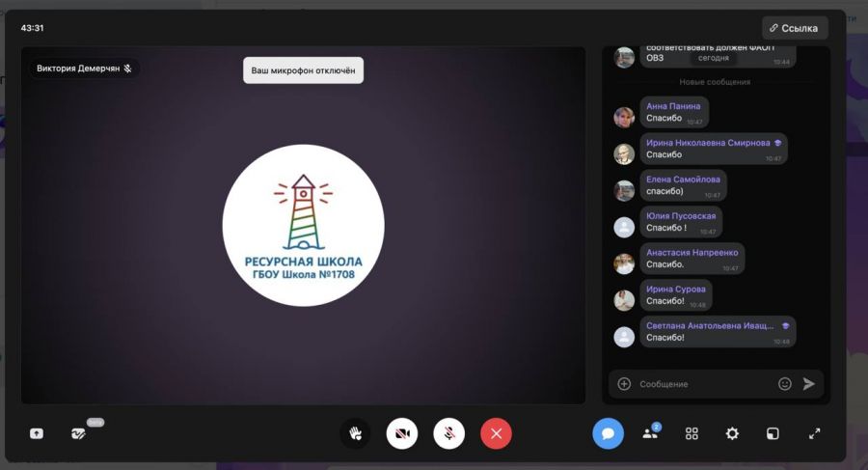Raise hand in the call
Image resolution: width=868 pixels, height=470 pixels.
click(355, 433)
